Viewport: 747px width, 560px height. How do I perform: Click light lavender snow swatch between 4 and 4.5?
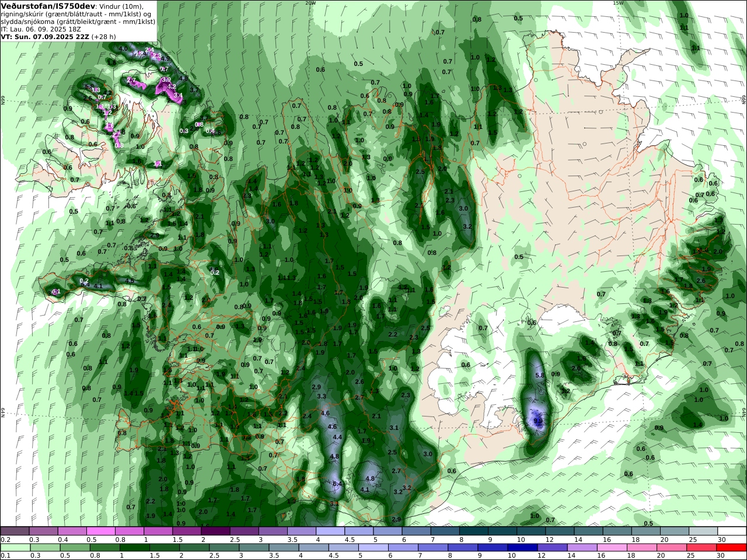330,531
